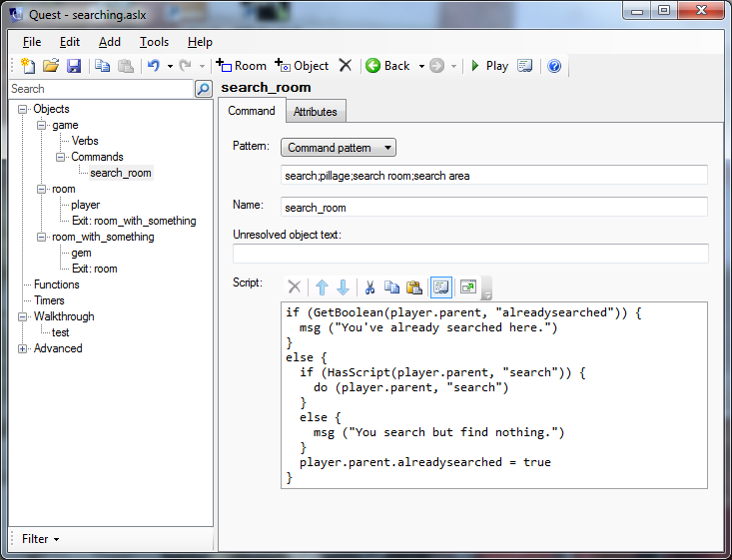Open the Command pattern dropdown
732x560 pixels.
point(339,148)
